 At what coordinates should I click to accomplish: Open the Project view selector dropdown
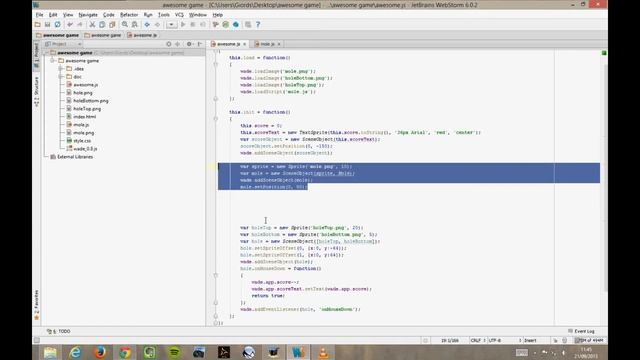pos(63,44)
